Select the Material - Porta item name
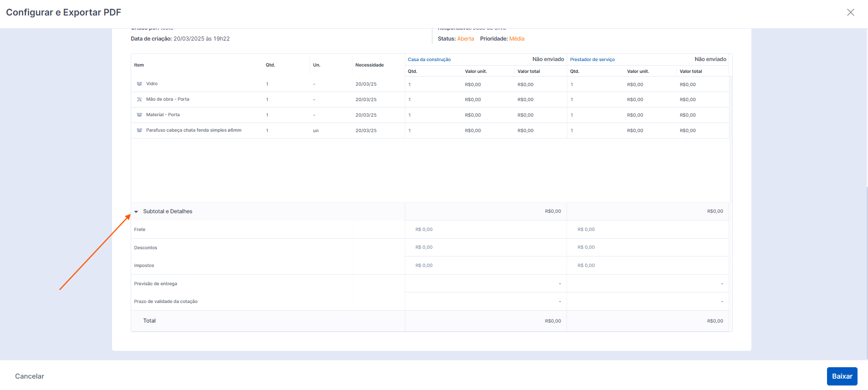The image size is (868, 390). coord(163,115)
